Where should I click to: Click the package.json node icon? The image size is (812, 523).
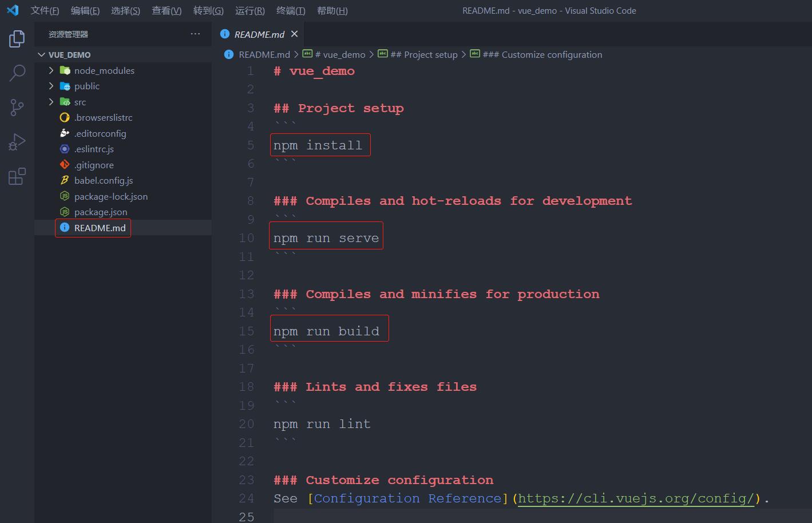65,212
